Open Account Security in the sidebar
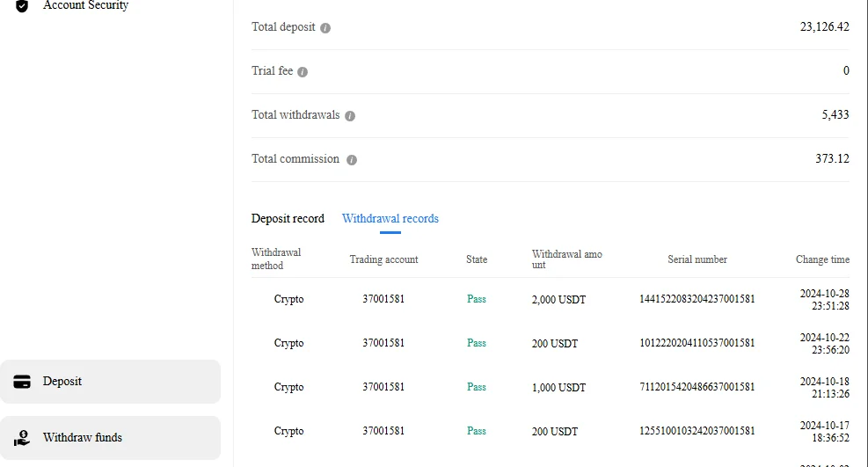Viewport: 868px width, 467px height. coord(85,6)
